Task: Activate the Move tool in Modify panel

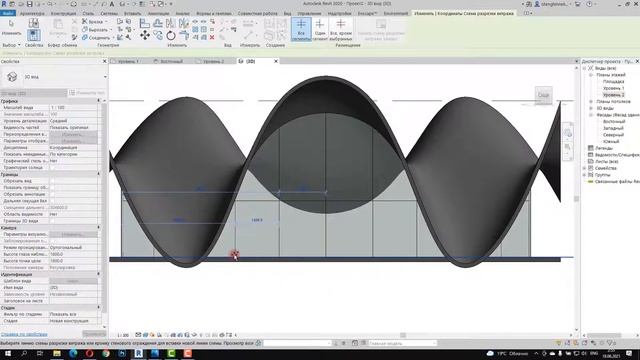Action: (144, 36)
